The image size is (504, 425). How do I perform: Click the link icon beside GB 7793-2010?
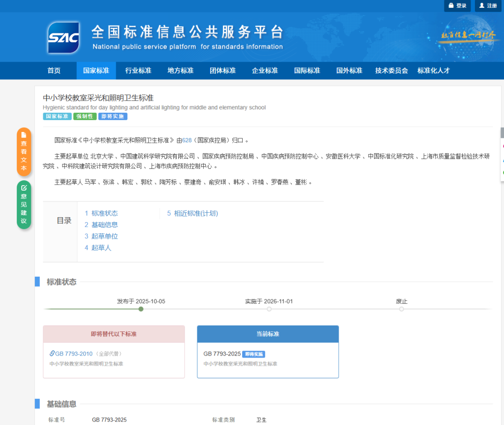52,353
